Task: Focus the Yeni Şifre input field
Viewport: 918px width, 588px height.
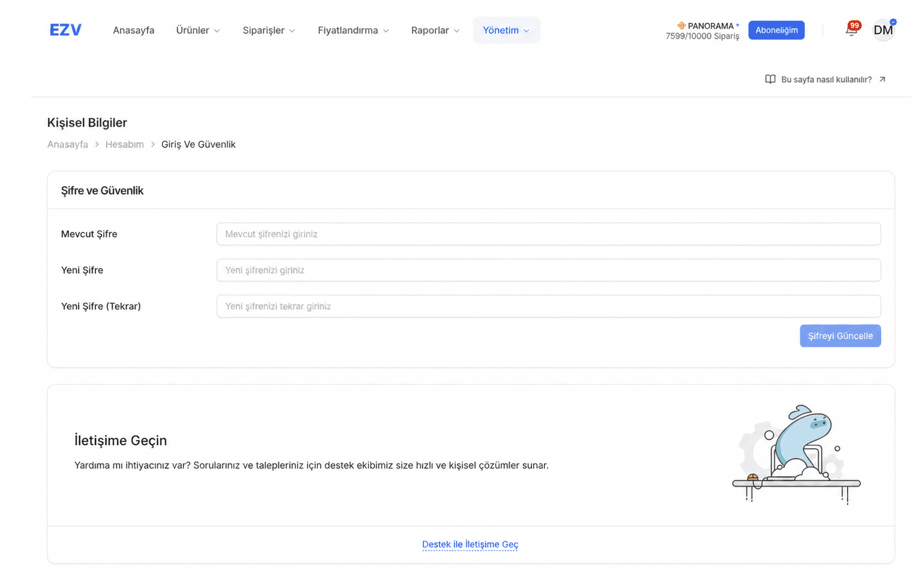Action: [x=548, y=270]
